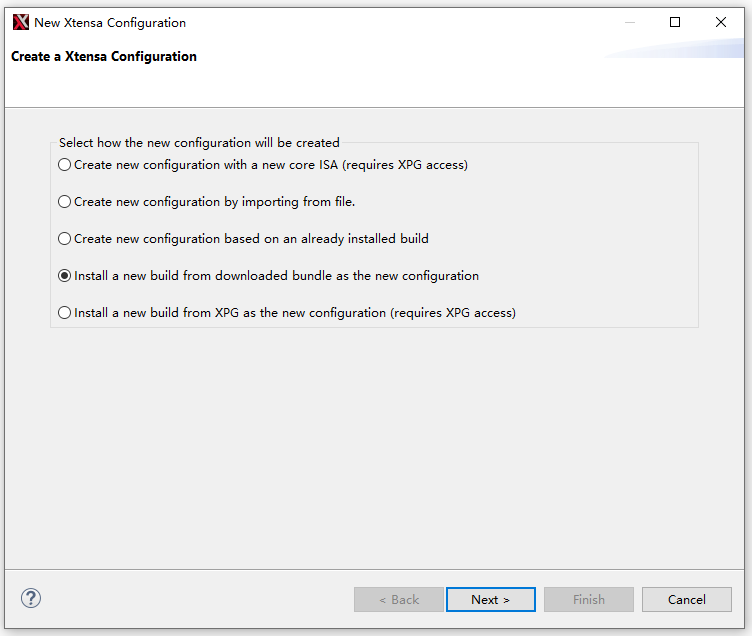This screenshot has height=636, width=752.
Task: Maximize the New Xtensa Configuration window
Action: [x=675, y=22]
